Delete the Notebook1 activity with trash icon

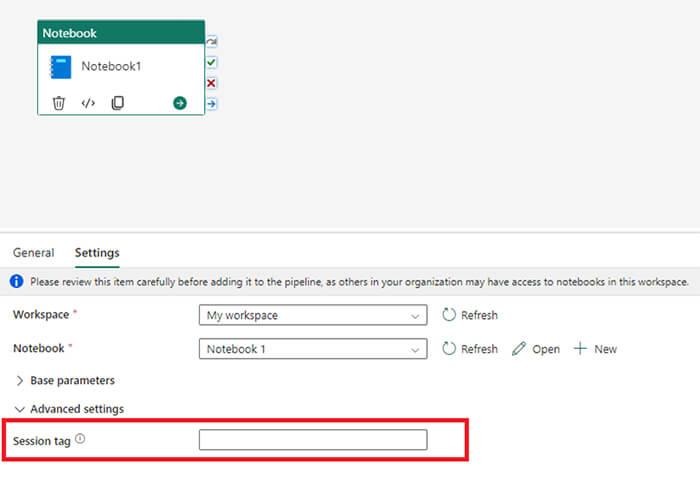pos(58,103)
